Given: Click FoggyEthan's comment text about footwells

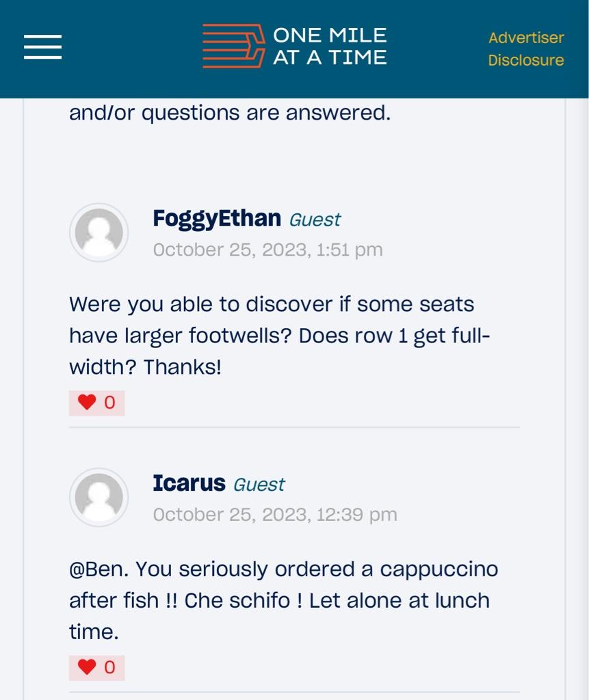Looking at the screenshot, I should click(279, 336).
